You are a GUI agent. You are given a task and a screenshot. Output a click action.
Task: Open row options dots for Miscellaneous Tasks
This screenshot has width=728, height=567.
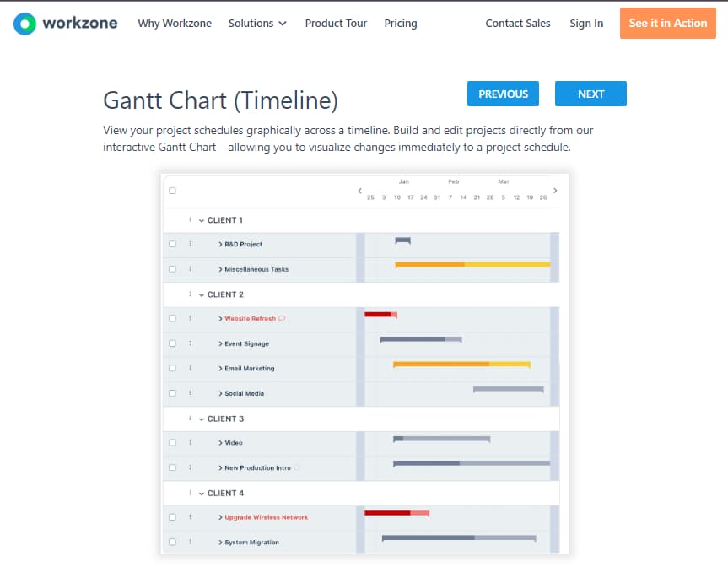click(190, 269)
